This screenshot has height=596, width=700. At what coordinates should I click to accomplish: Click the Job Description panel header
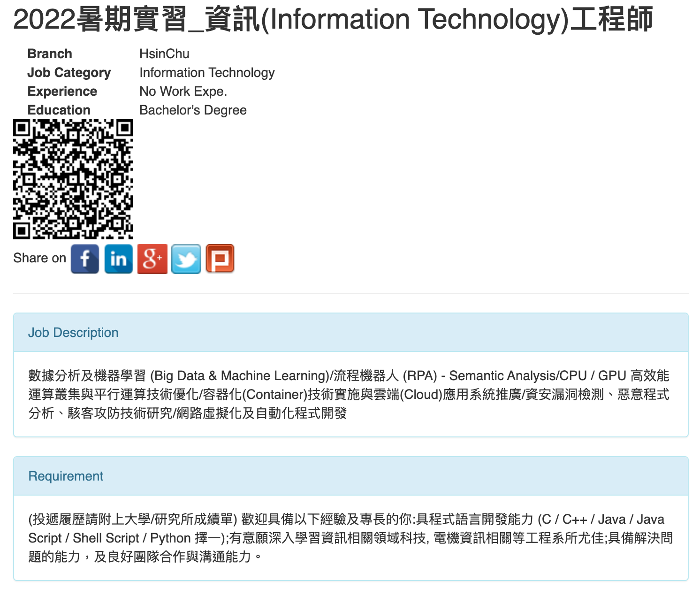[x=351, y=332]
